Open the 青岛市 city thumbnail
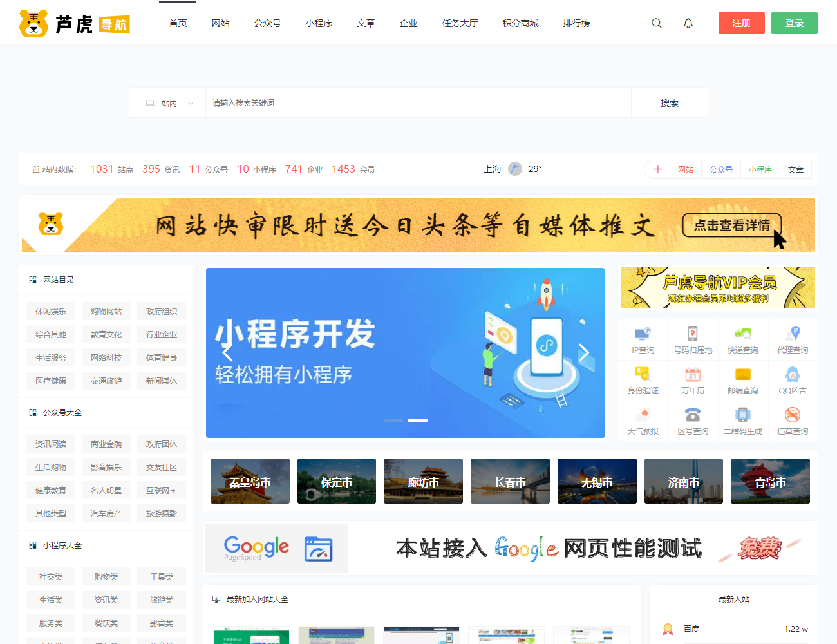 point(770,481)
